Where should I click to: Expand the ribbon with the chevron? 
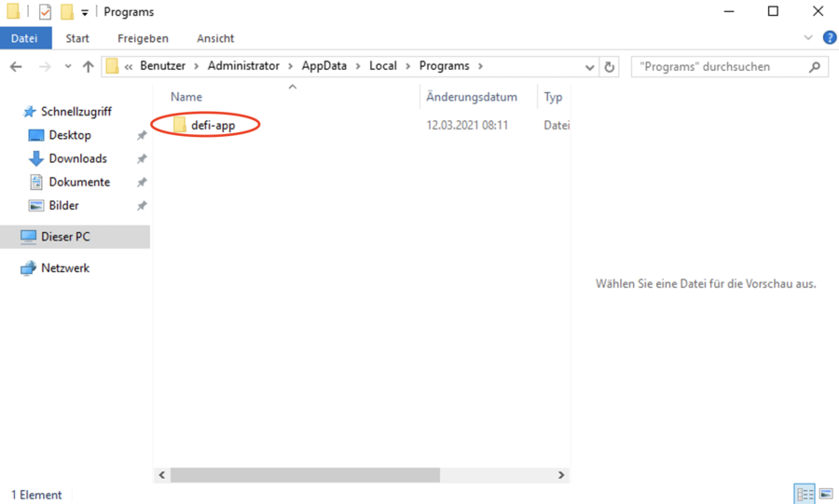click(808, 38)
